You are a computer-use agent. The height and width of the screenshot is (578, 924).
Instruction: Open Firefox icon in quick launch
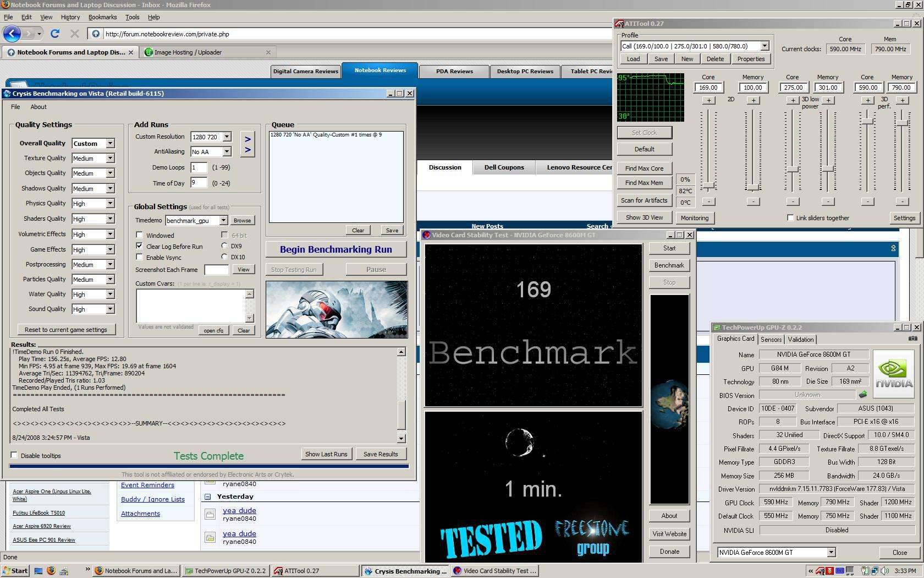pyautogui.click(x=51, y=571)
